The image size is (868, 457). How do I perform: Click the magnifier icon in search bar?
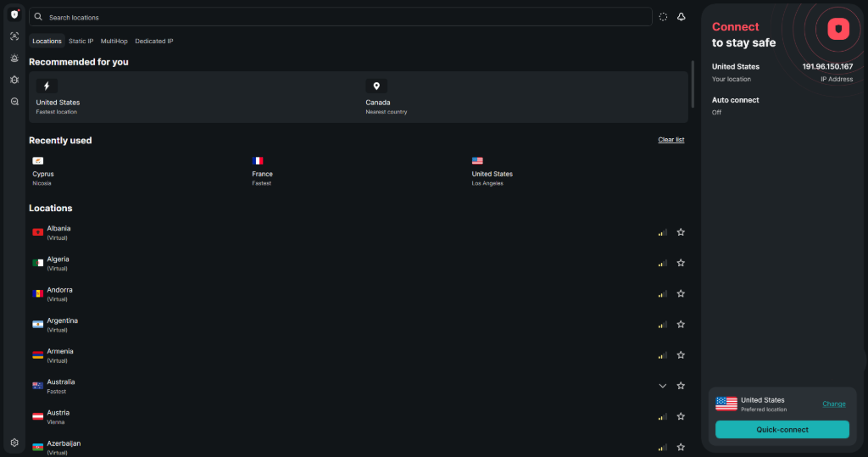pyautogui.click(x=38, y=17)
